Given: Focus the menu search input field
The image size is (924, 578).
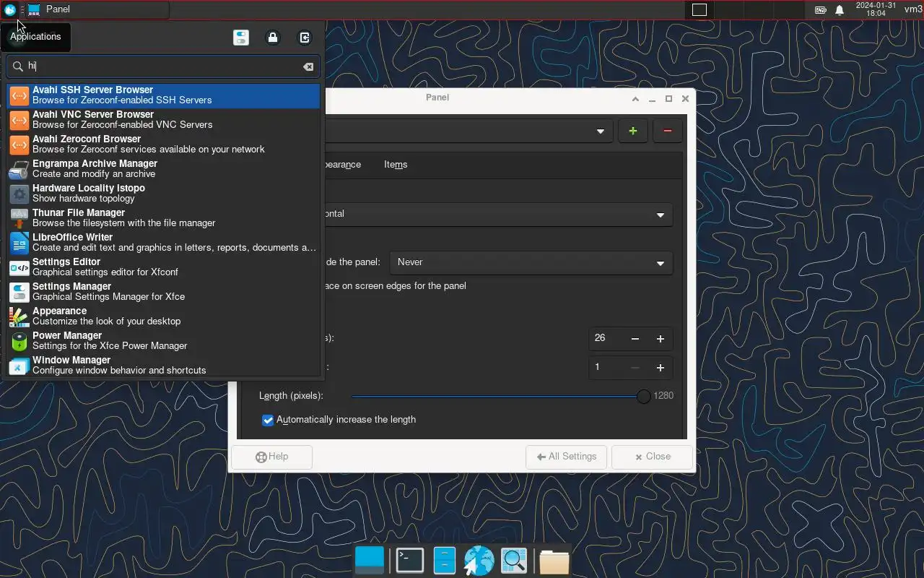Looking at the screenshot, I should [162, 66].
